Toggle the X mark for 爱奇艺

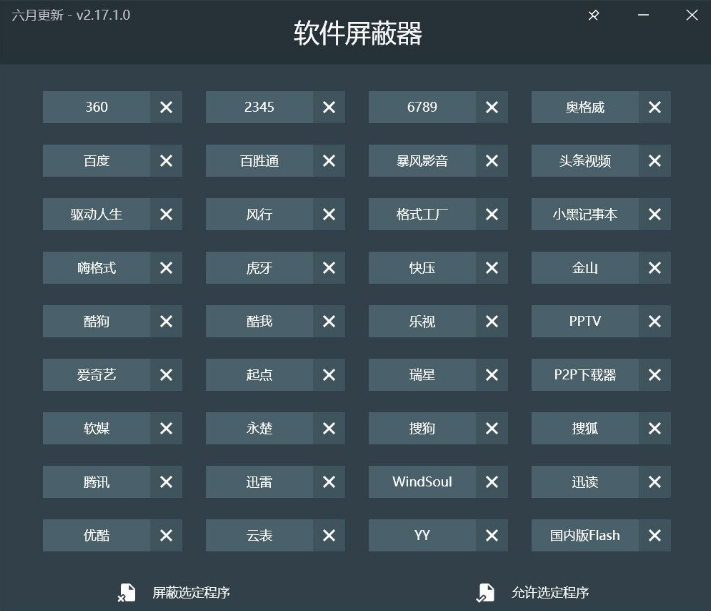[166, 375]
